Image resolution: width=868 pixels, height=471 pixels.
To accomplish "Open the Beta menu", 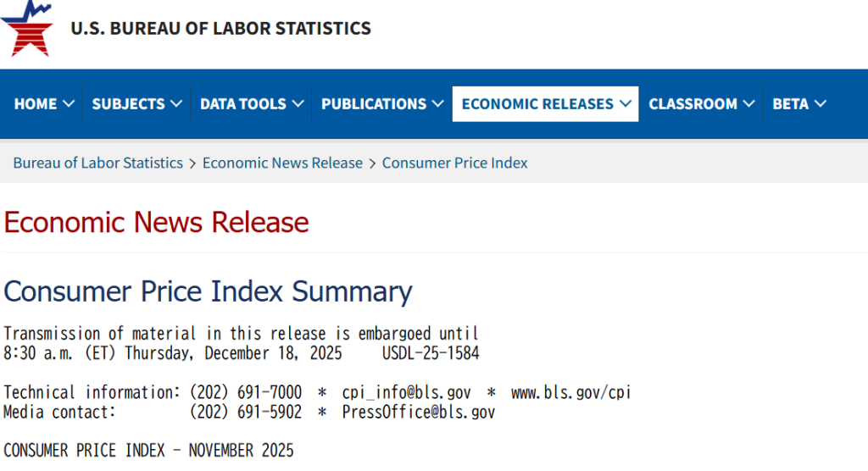I will [x=790, y=104].
